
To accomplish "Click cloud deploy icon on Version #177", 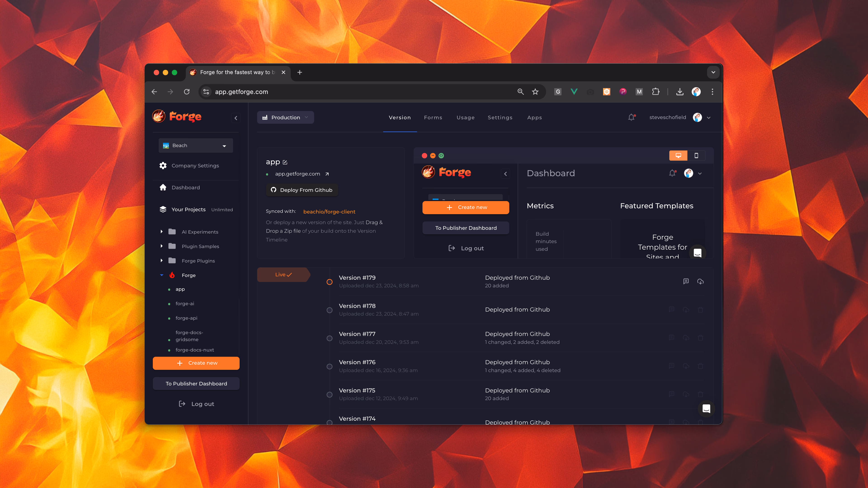I will coord(686,338).
